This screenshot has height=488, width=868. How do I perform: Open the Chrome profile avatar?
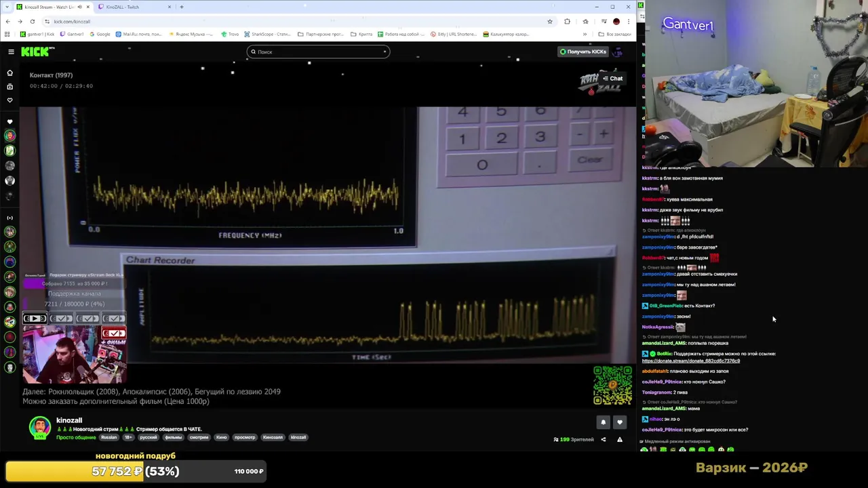[616, 21]
